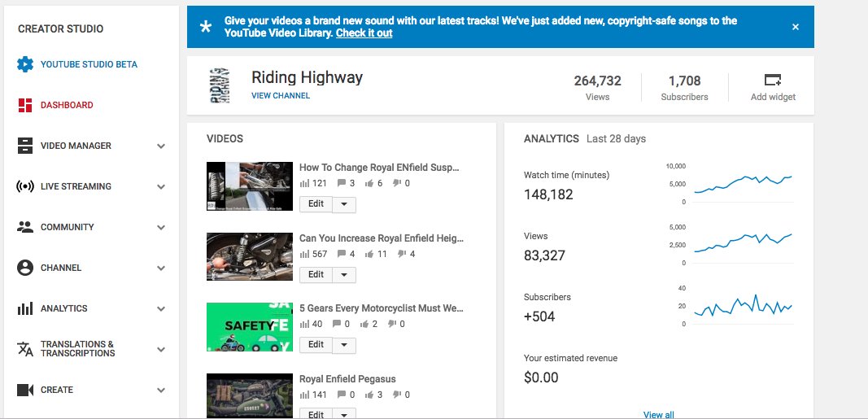Open Can You Increase Royal Enfield Height title
The height and width of the screenshot is (419, 868).
click(x=382, y=238)
